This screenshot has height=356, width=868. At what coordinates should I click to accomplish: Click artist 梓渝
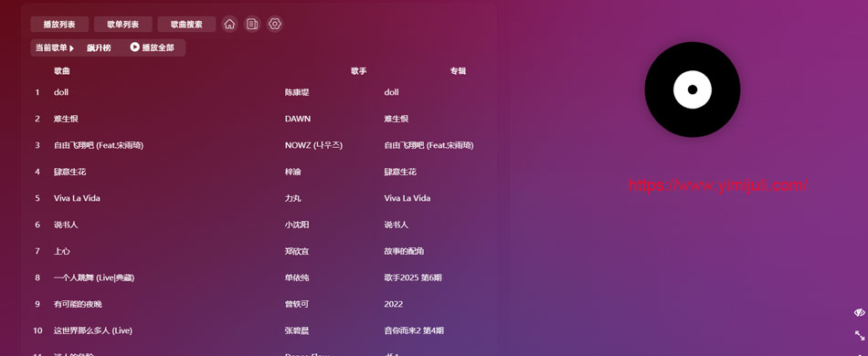point(293,172)
